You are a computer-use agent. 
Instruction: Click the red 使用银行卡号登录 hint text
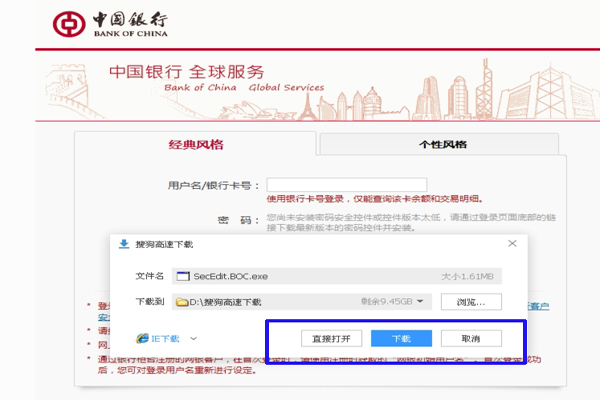click(375, 199)
